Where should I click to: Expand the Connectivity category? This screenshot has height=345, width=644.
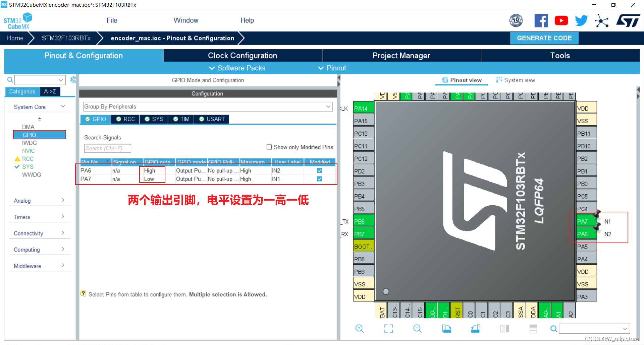40,233
